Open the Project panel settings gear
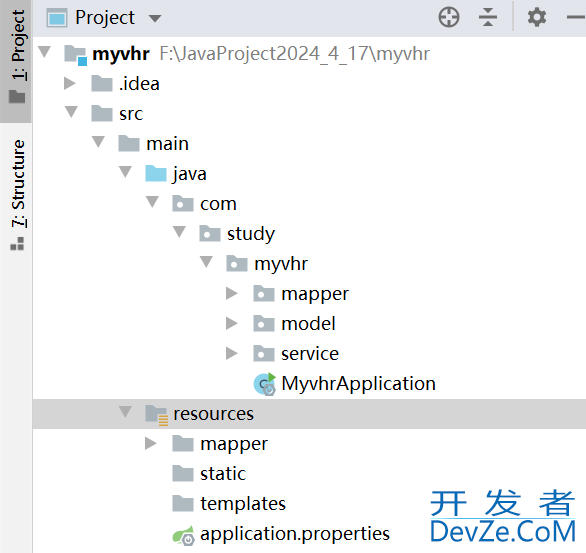 [537, 18]
